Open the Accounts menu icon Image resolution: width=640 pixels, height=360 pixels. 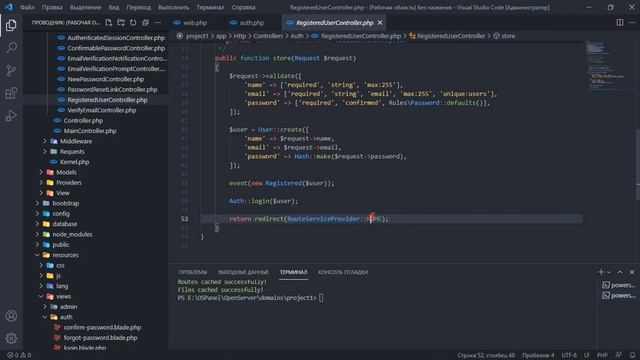coord(11,316)
